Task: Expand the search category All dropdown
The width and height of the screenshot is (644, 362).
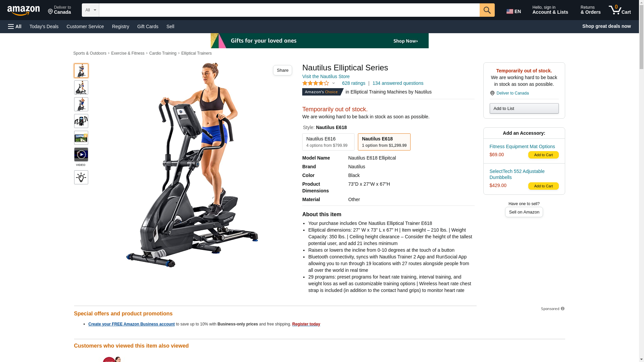Action: tap(91, 10)
